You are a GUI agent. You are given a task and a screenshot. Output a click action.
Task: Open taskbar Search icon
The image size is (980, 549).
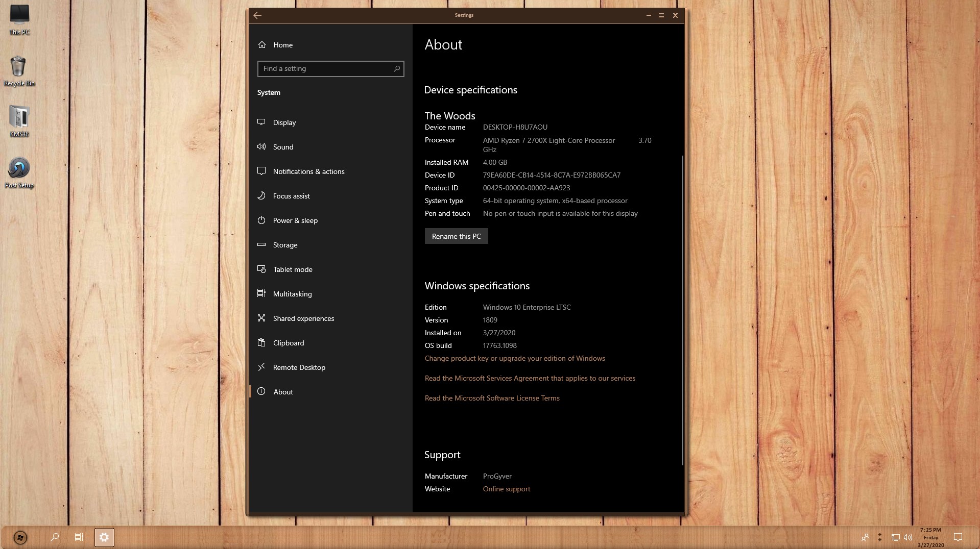[55, 537]
